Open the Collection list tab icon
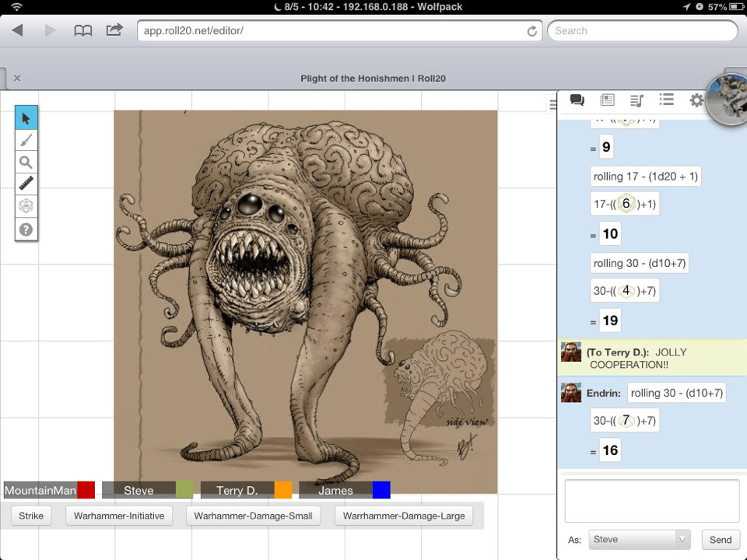 coord(667,100)
